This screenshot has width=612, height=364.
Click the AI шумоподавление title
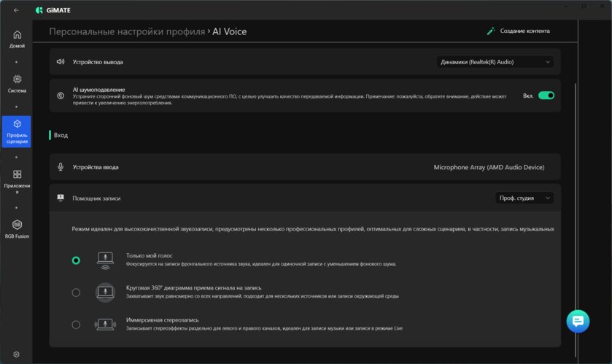[x=98, y=90]
